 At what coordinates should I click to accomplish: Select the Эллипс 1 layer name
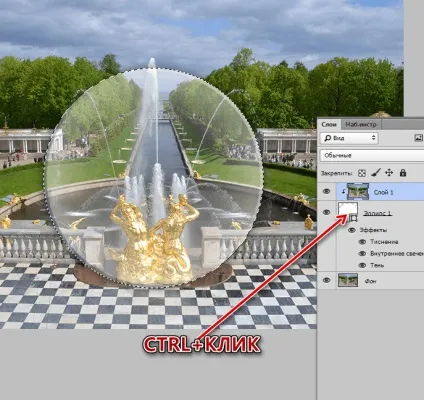click(x=377, y=213)
